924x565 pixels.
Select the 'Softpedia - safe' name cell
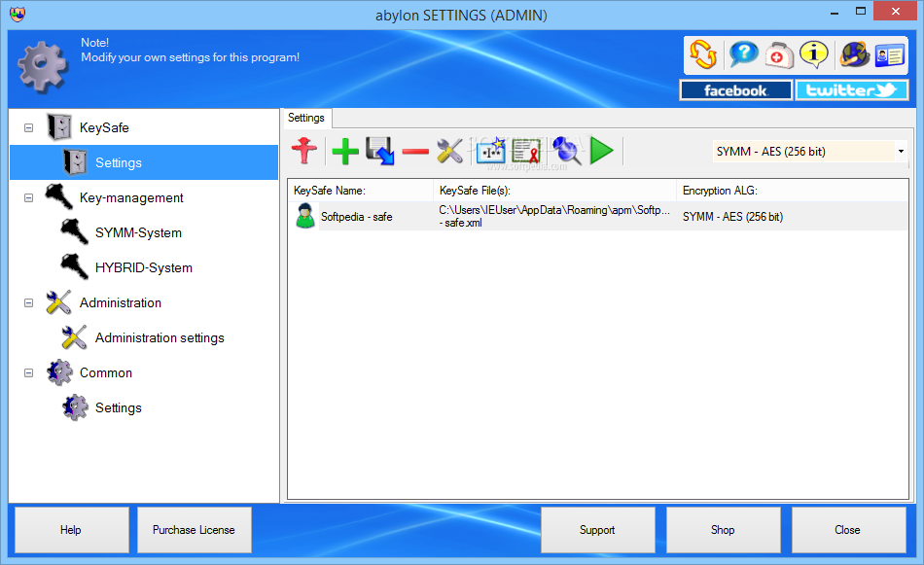[357, 216]
